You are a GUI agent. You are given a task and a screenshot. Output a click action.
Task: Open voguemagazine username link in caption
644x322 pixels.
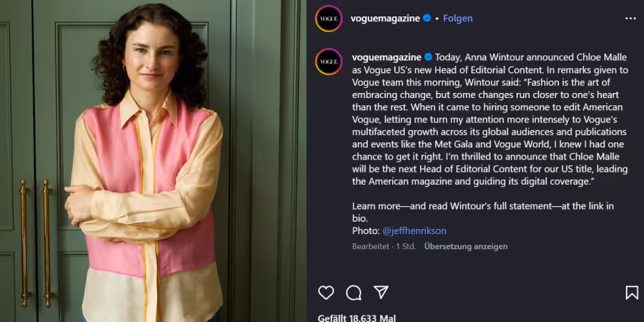(387, 57)
